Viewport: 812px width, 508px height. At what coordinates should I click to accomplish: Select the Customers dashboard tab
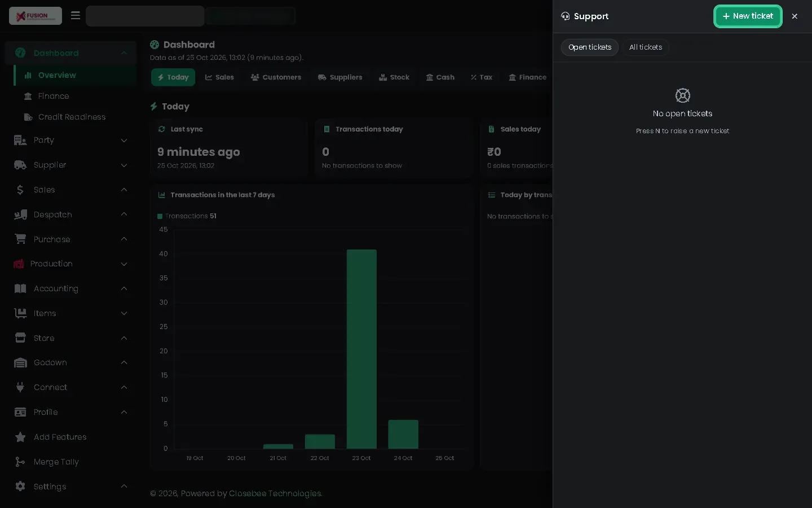[x=276, y=77]
